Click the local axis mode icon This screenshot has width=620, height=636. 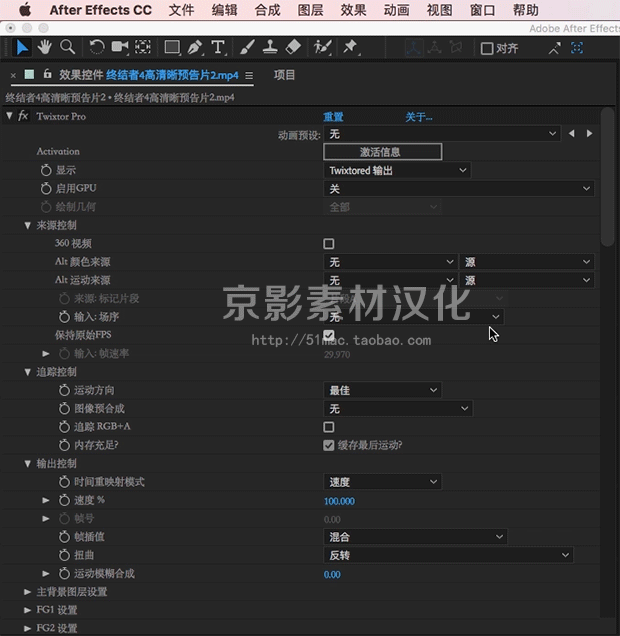point(414,48)
